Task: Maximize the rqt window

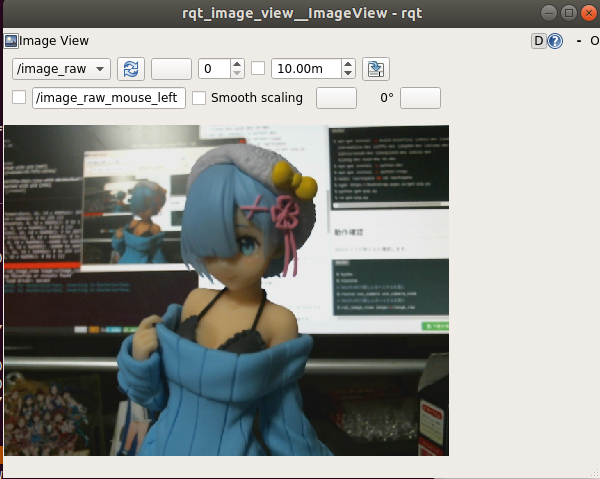Action: pos(569,13)
